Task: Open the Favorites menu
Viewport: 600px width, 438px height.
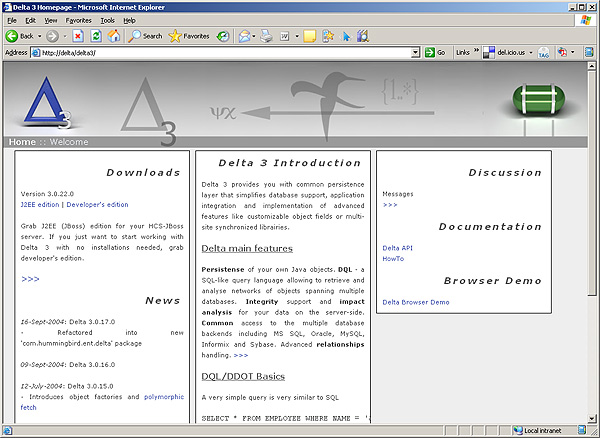Action: [x=78, y=21]
